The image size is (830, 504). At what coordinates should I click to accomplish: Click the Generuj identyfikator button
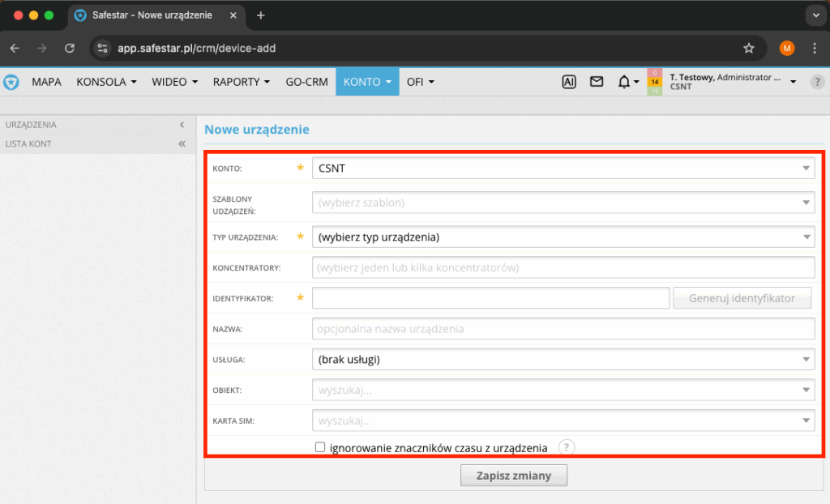pos(742,298)
